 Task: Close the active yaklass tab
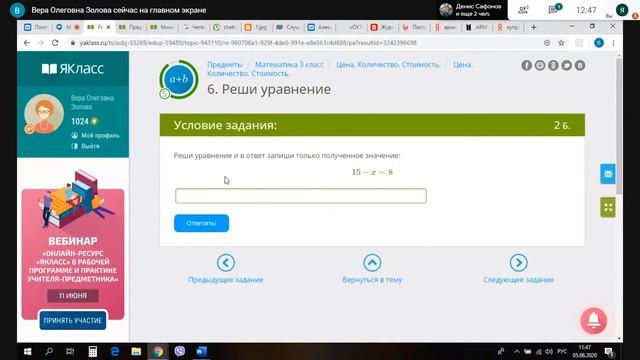pyautogui.click(x=108, y=27)
